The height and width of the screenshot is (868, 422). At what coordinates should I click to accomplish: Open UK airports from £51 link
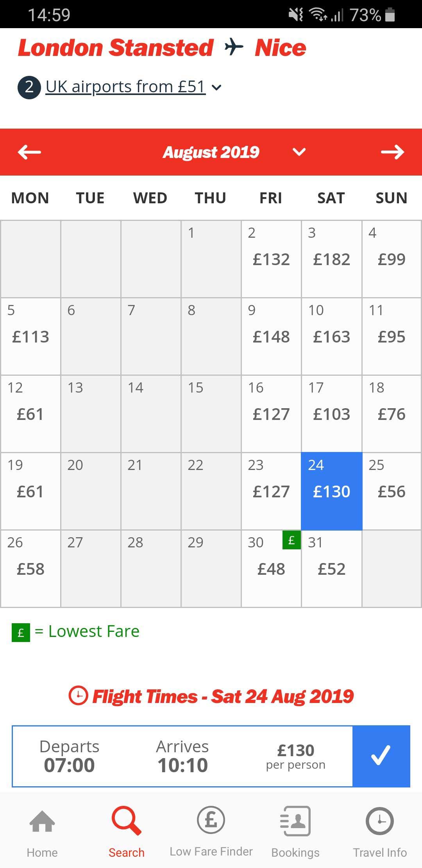(x=125, y=87)
